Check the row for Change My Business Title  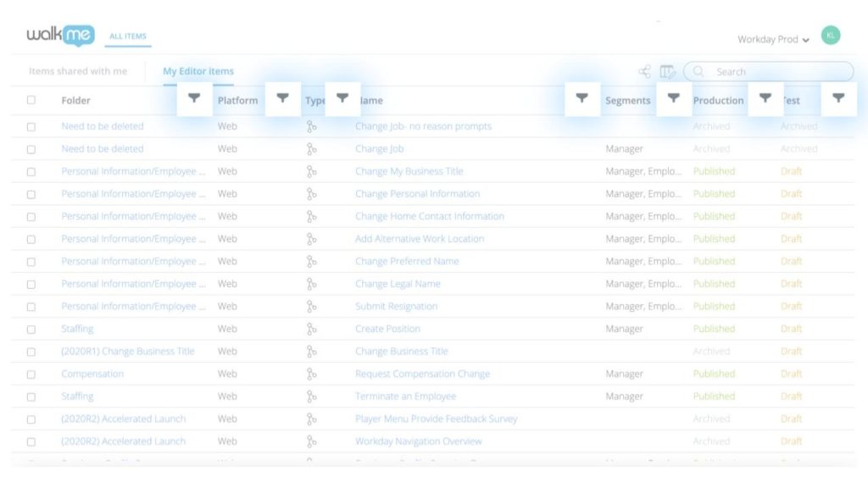tap(31, 171)
